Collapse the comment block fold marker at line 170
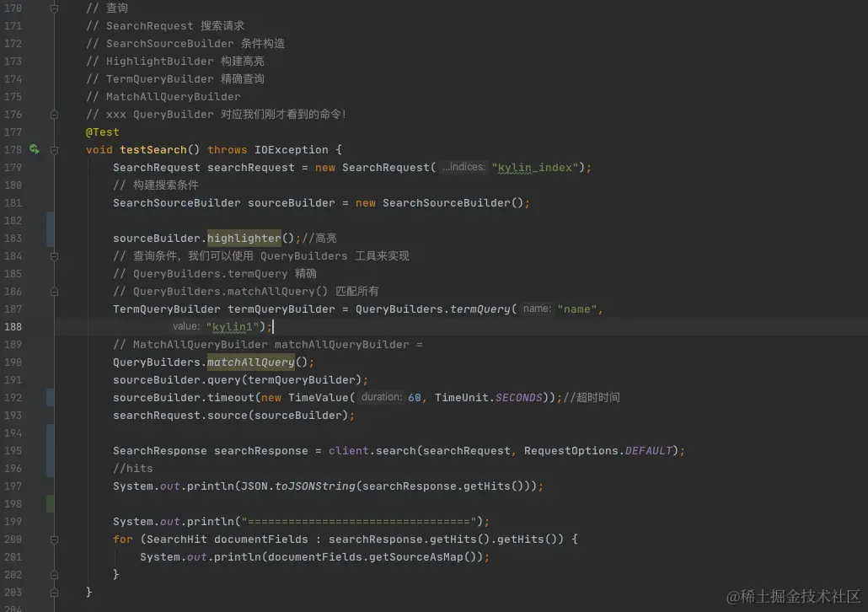 [x=54, y=8]
